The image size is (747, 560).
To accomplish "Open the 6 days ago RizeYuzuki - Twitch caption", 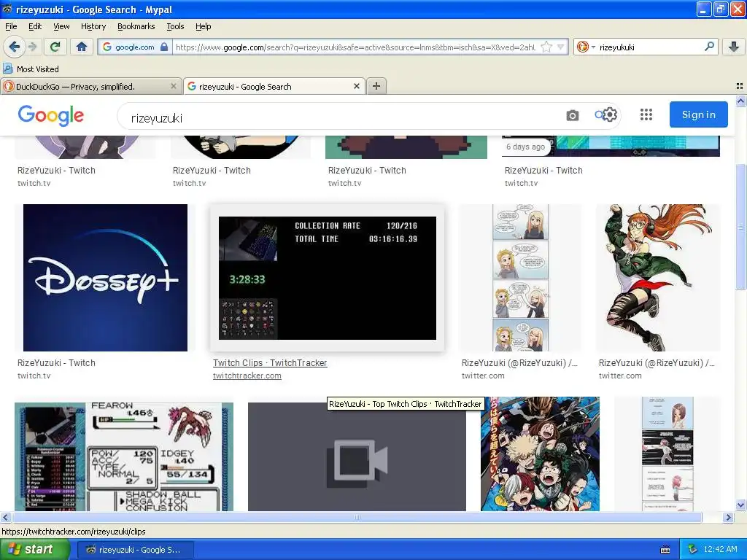I will [x=543, y=171].
